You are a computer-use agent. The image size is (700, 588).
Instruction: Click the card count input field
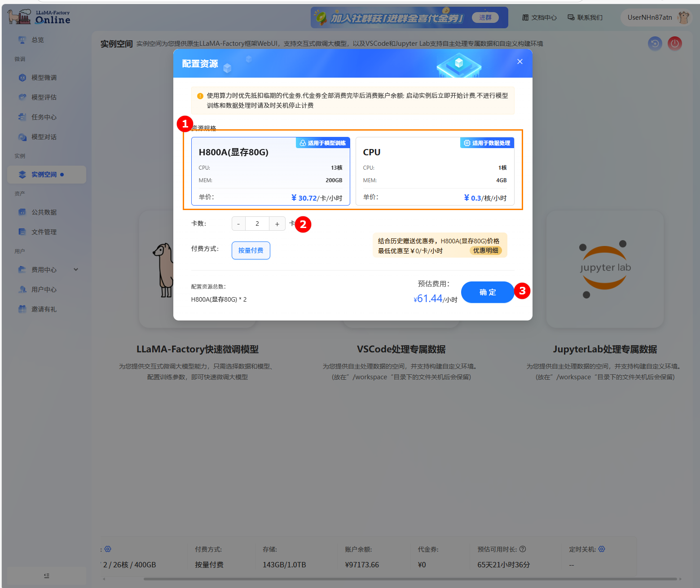[257, 224]
